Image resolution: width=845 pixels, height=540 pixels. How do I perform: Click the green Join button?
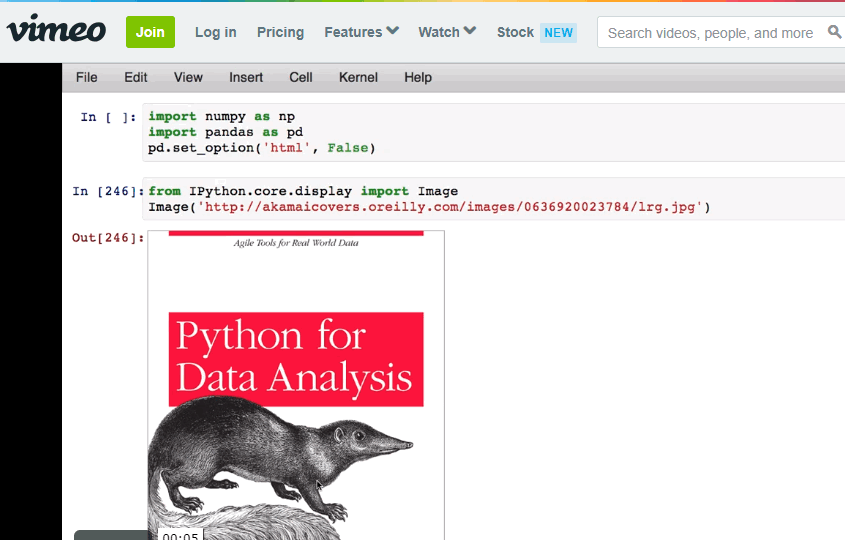tap(150, 32)
